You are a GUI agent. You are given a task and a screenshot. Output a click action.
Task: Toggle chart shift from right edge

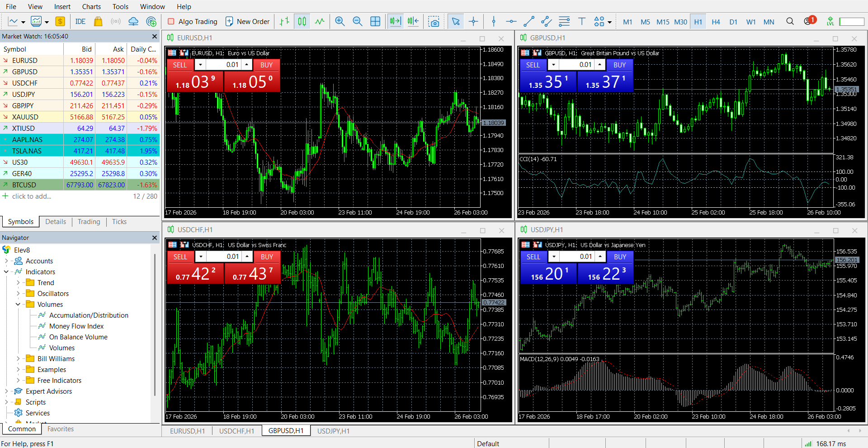pos(413,21)
